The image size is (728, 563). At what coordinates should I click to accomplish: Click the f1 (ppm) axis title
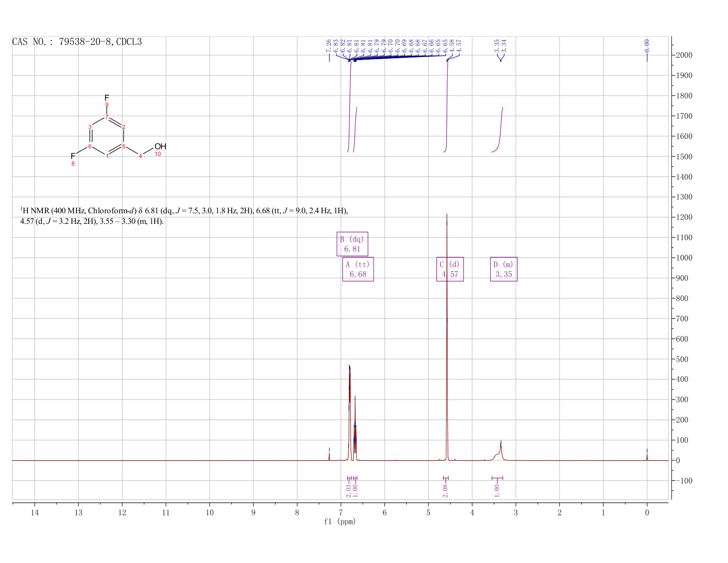click(x=340, y=521)
